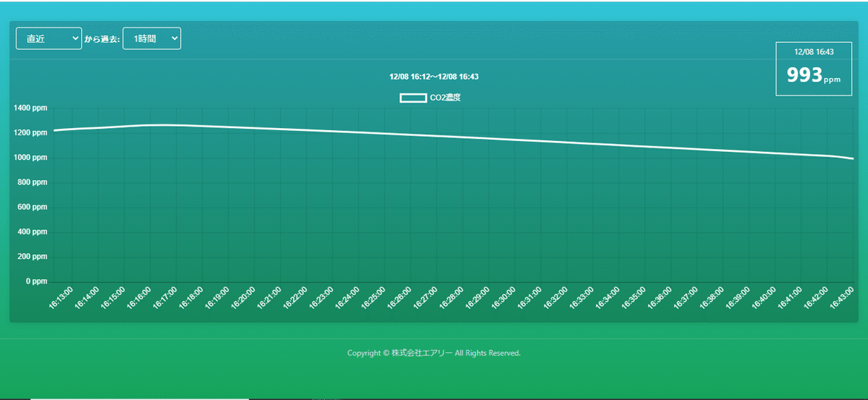
Task: Click the 993 ppm current reading
Action: coord(814,75)
